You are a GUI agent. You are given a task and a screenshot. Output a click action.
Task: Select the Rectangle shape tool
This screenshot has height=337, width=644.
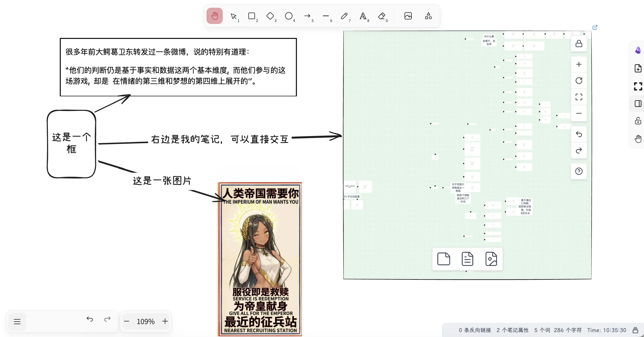pyautogui.click(x=251, y=16)
